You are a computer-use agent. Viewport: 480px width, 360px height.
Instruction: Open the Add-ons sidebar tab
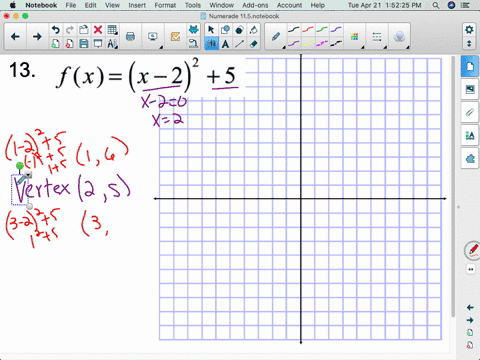pos(470,158)
